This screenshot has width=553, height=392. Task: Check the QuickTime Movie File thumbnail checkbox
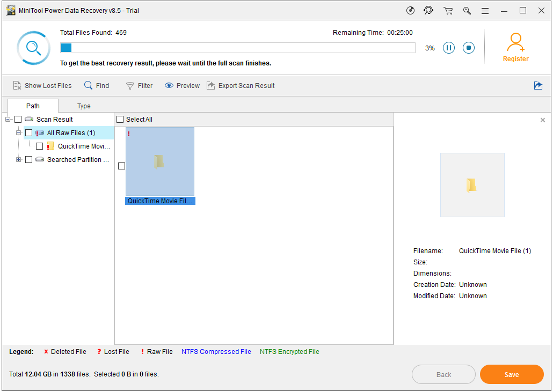[x=122, y=166]
